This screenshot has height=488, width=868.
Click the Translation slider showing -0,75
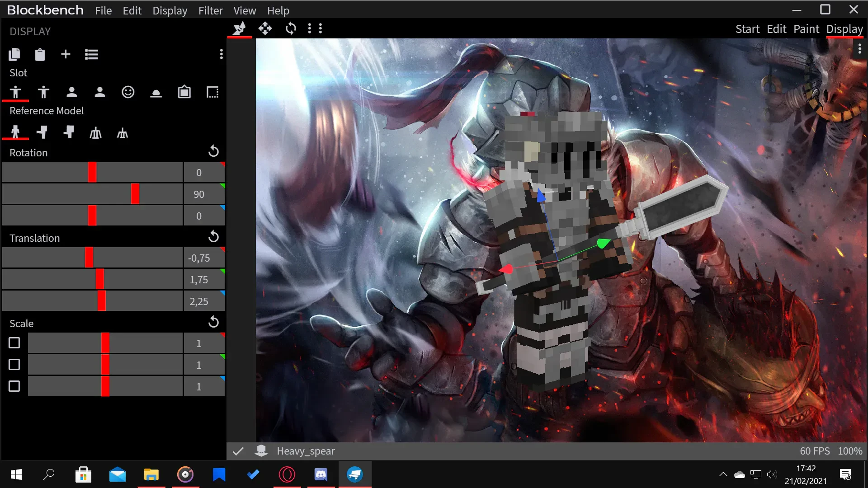(92, 258)
